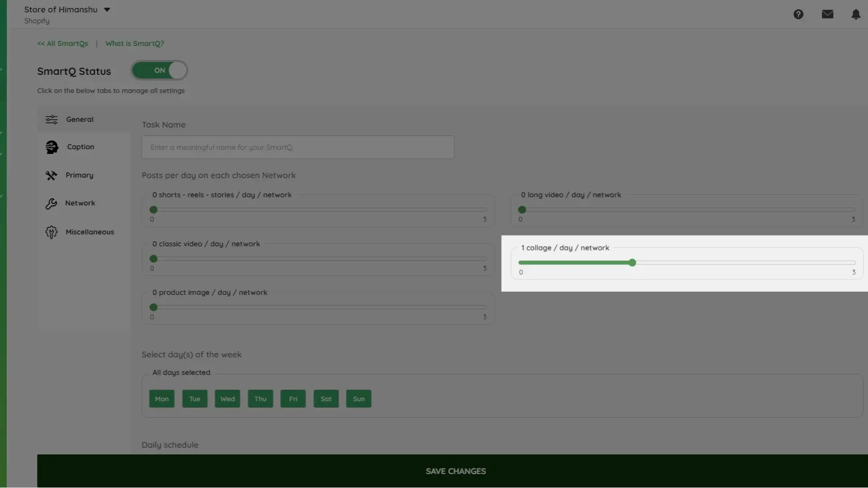
Task: Open the mail envelope icon
Action: [827, 14]
